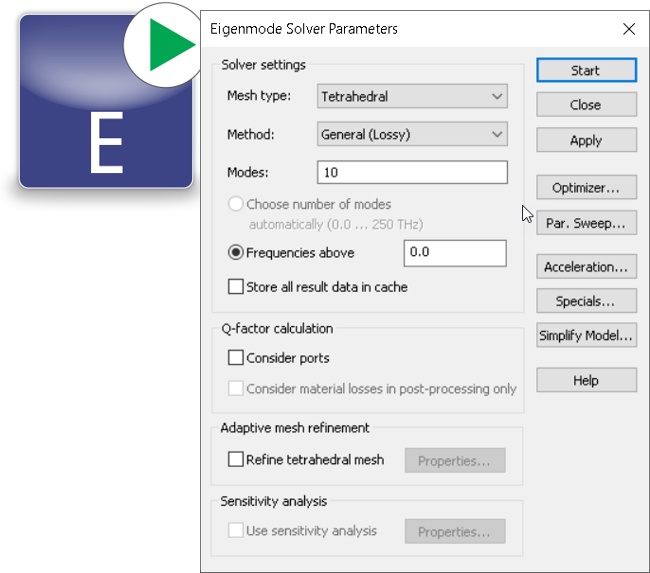Enable Refine tetrahedral mesh option
The width and height of the screenshot is (650, 573).
click(x=236, y=460)
